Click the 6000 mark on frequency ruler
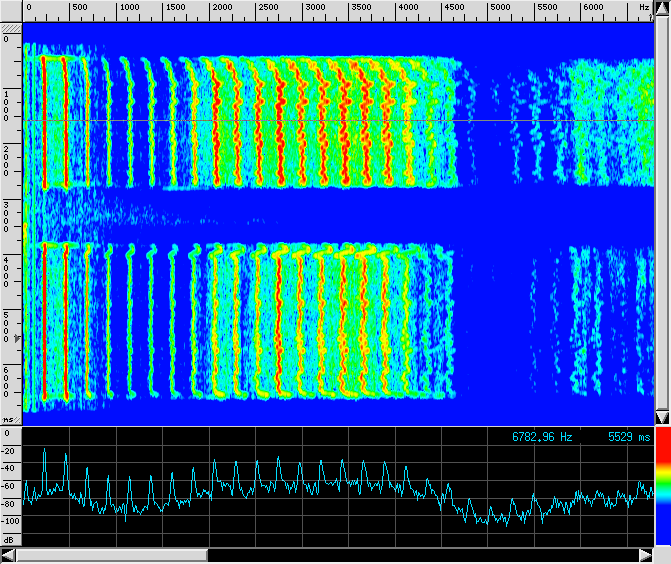Viewport: 671px width, 564px height. pyautogui.click(x=593, y=8)
